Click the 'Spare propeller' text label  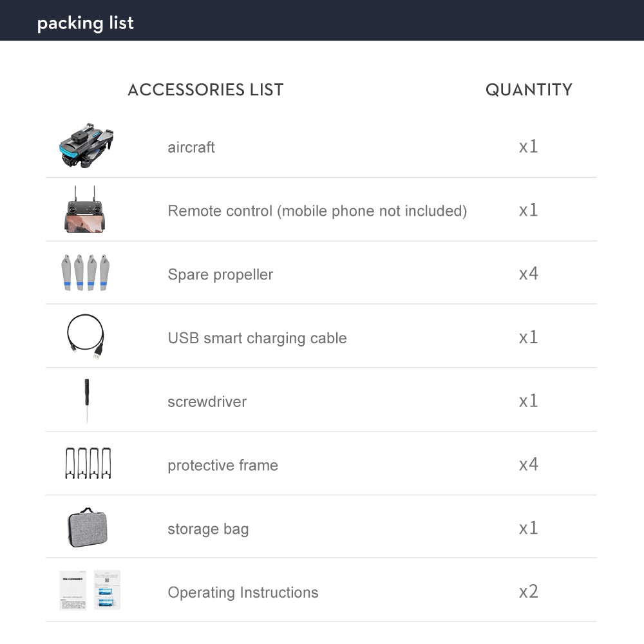tap(220, 274)
